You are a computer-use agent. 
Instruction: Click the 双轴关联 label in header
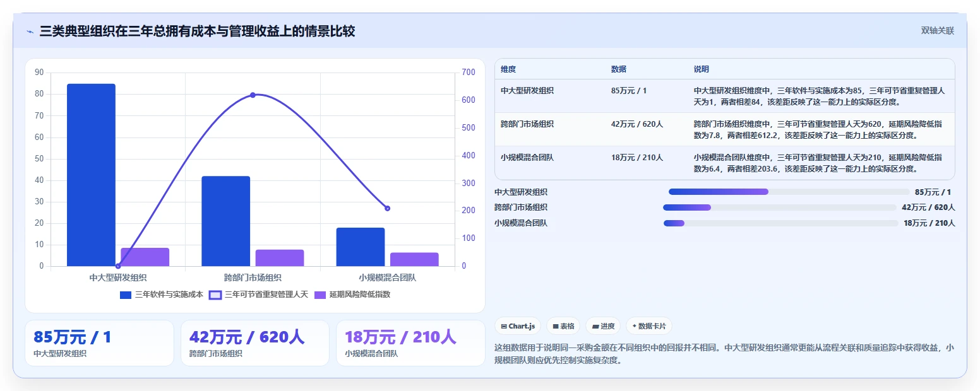[x=937, y=31]
